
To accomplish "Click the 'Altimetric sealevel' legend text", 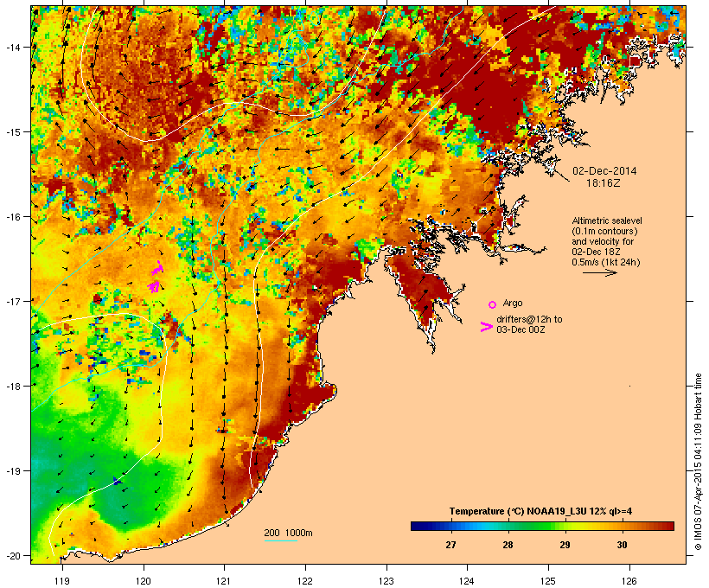I will 607,220.
